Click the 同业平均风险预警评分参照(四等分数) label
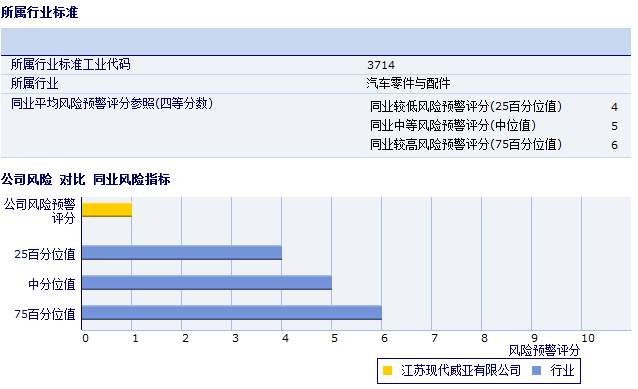 [x=112, y=103]
